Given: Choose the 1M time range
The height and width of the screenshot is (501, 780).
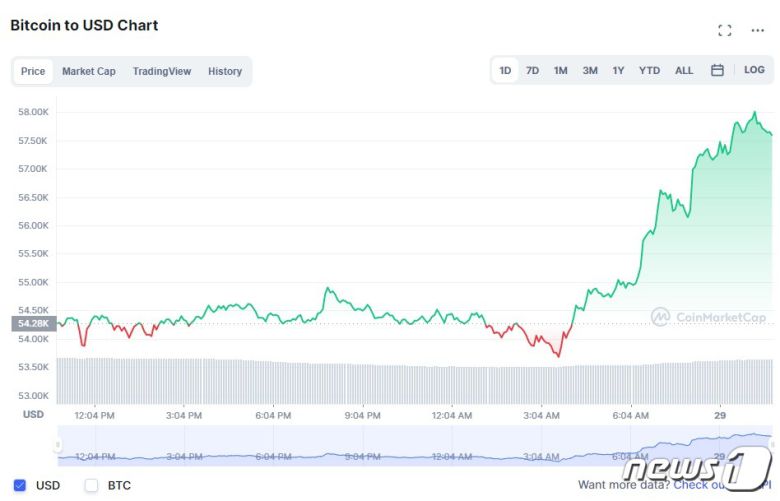Looking at the screenshot, I should click(x=561, y=70).
